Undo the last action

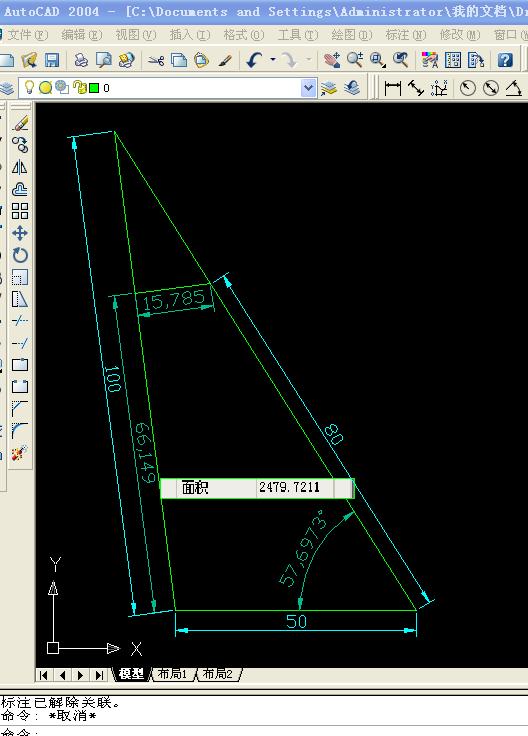(255, 60)
